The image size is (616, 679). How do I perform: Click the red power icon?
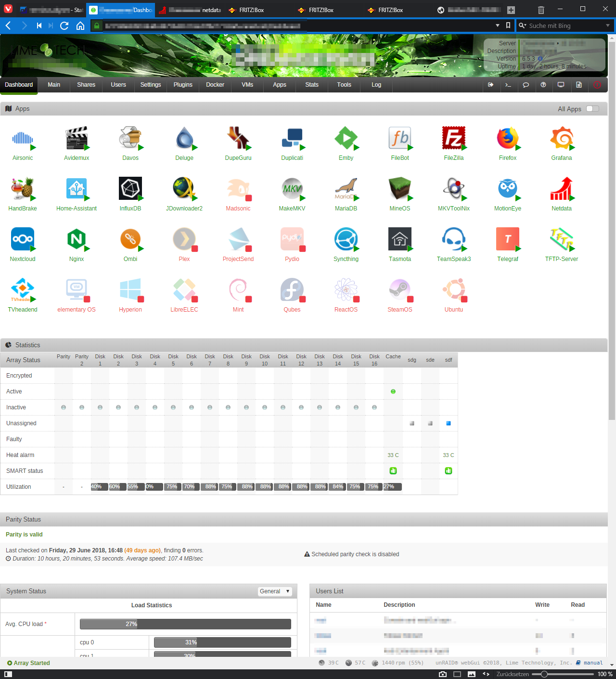[597, 85]
